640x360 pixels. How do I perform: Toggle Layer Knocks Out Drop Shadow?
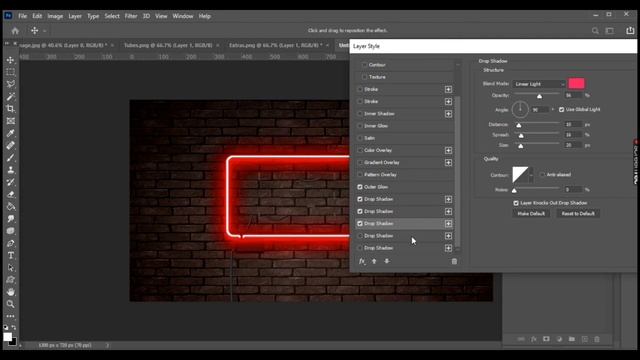point(516,203)
